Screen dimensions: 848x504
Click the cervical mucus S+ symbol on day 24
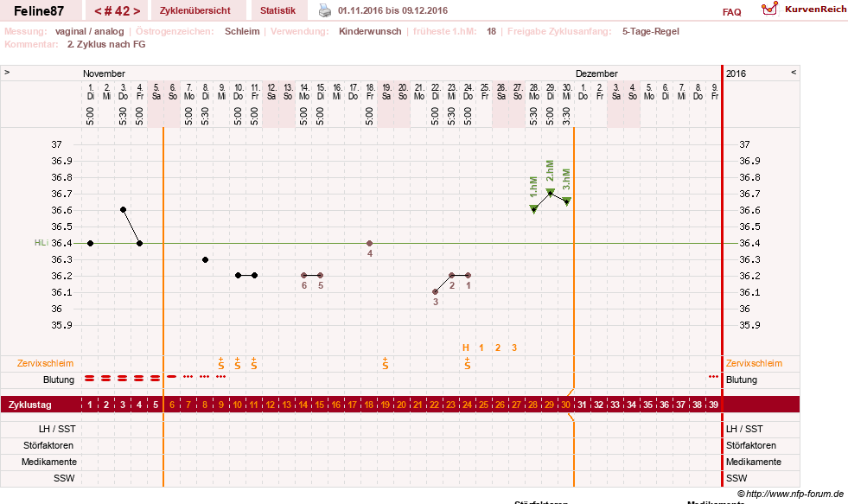[x=468, y=363]
